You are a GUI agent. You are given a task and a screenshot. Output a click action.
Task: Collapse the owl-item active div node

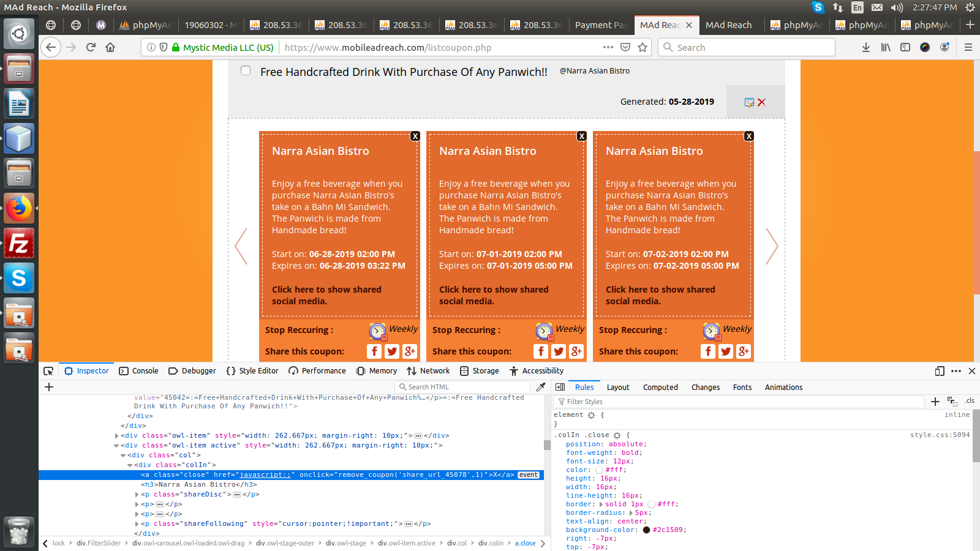[x=116, y=446]
